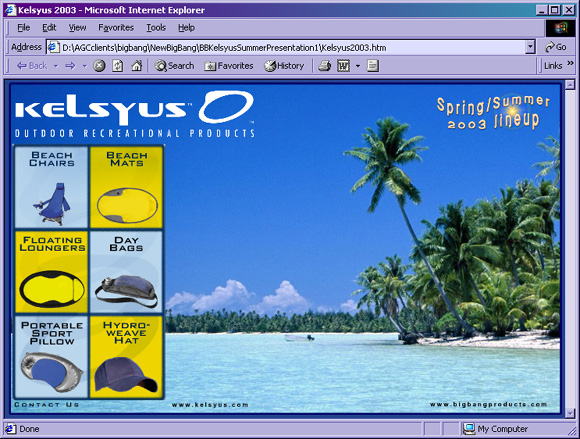Viewport: 580px width, 439px height.
Task: Click inside the Address bar field
Action: [x=292, y=47]
